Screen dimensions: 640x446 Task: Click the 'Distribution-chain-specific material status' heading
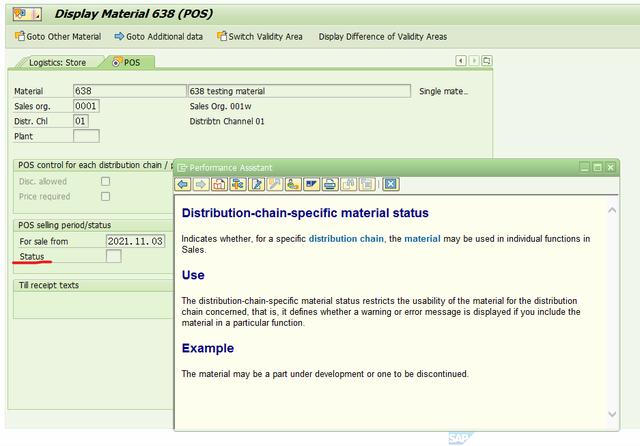tap(305, 213)
